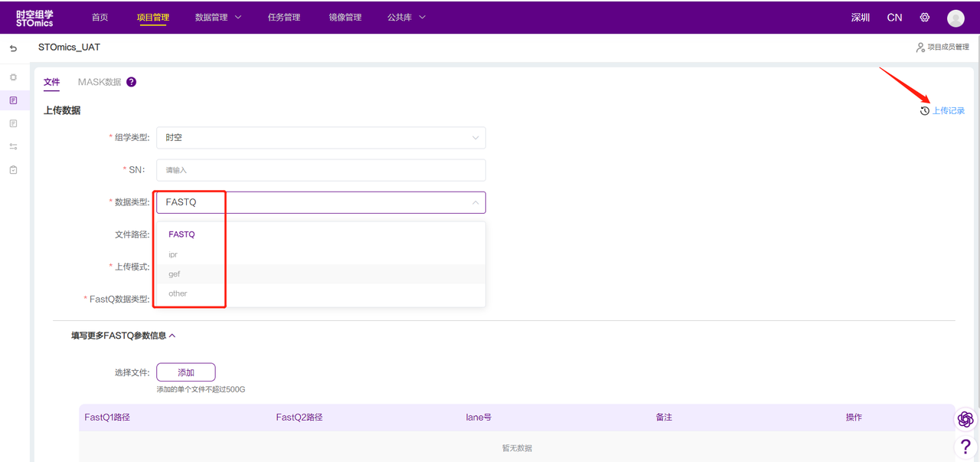Viewport: 980px width, 462px height.
Task: Click the 添加 button to select files
Action: click(186, 372)
